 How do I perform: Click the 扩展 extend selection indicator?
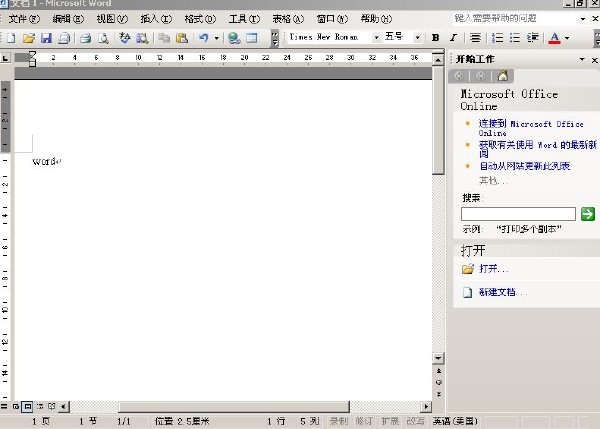(390, 421)
